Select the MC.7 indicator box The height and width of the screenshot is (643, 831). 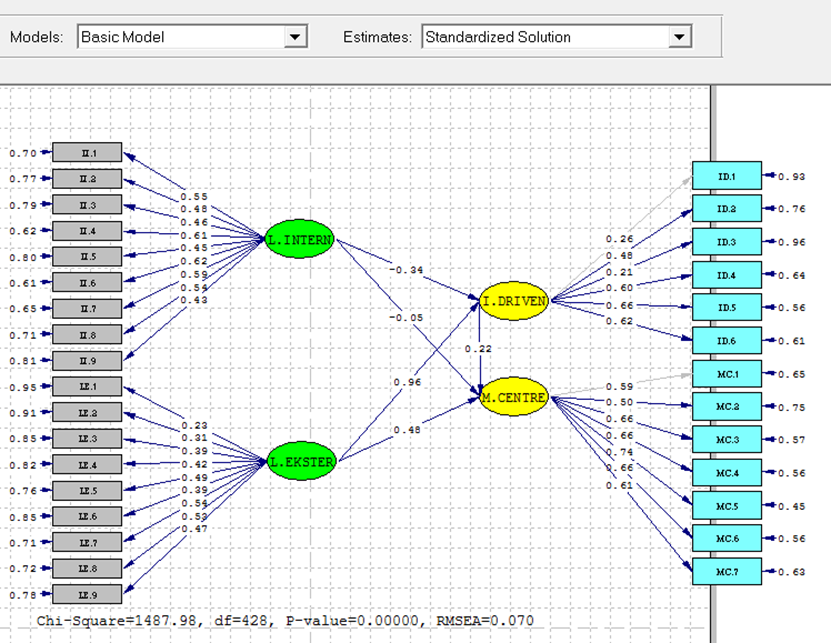[727, 571]
